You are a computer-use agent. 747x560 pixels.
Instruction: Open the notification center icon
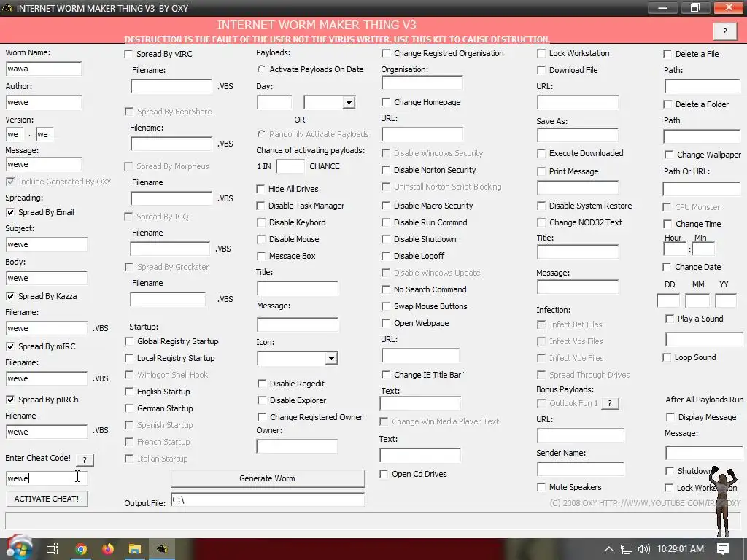pyautogui.click(x=723, y=549)
